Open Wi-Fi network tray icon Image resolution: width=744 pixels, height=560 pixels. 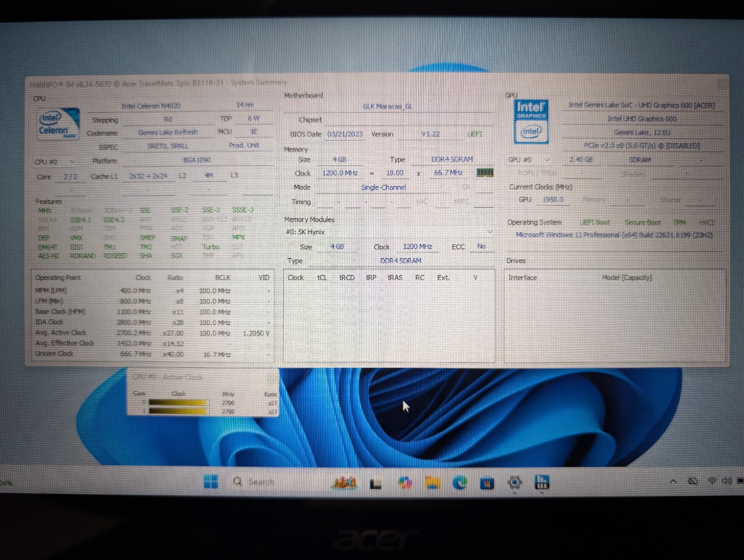[x=712, y=480]
